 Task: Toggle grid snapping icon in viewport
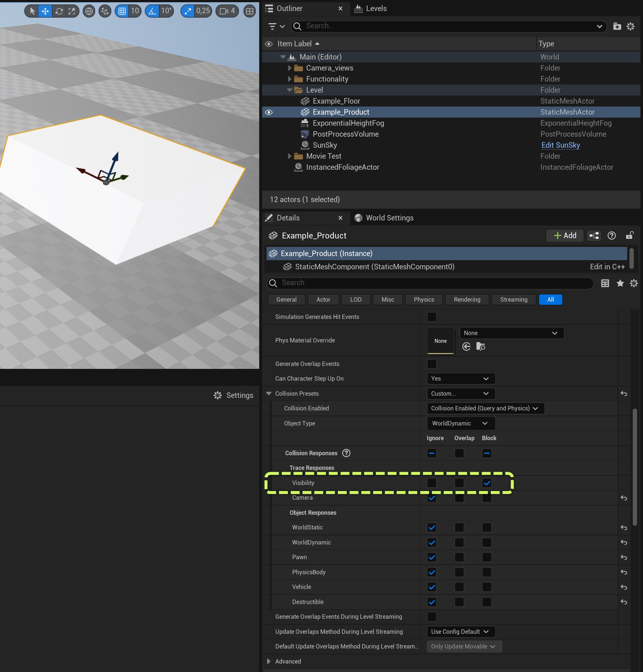pos(122,11)
